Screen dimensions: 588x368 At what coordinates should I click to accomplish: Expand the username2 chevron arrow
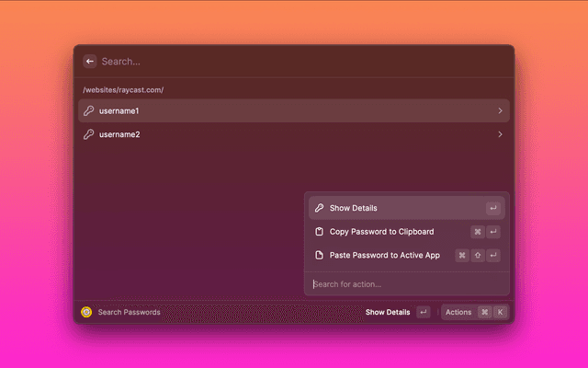[x=500, y=135]
